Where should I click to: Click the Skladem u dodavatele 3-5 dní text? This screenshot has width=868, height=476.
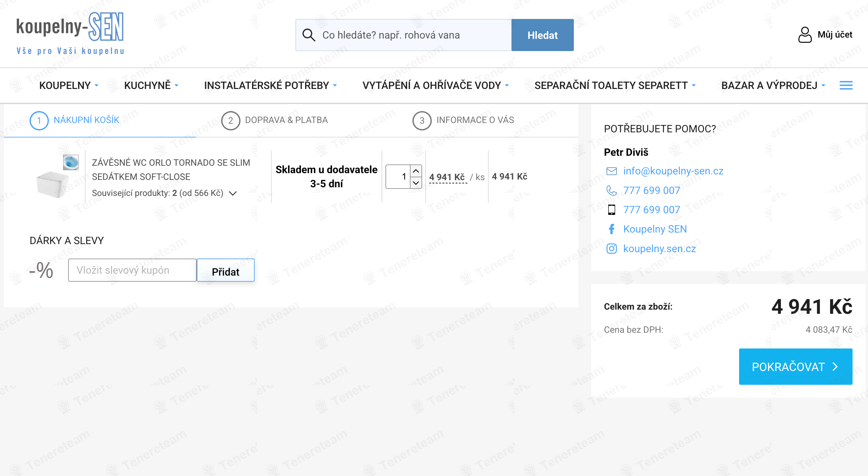click(326, 176)
